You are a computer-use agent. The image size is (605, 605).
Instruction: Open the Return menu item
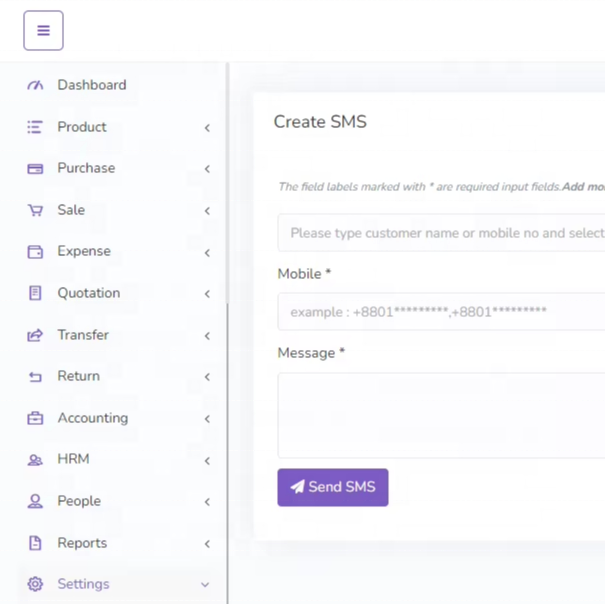pyautogui.click(x=78, y=376)
